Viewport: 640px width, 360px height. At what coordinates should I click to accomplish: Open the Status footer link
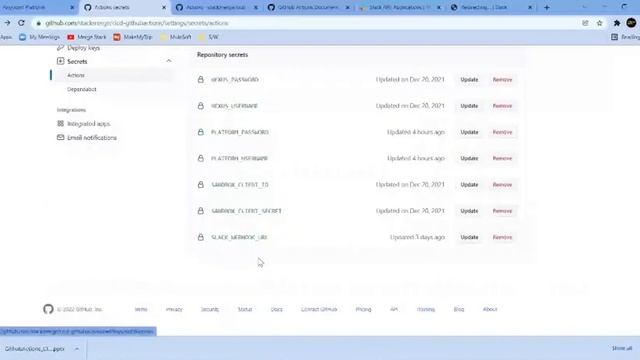(245, 309)
